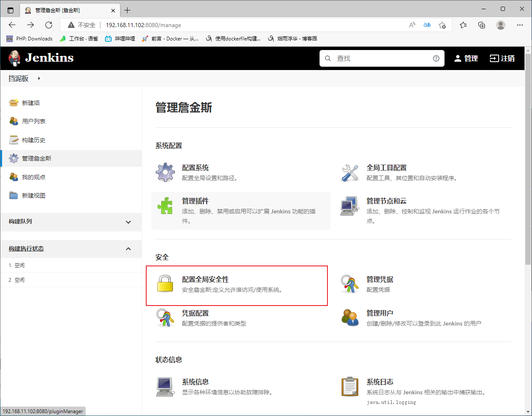Open the 我的观点 sidebar link
Image resolution: width=532 pixels, height=416 pixels.
34,177
